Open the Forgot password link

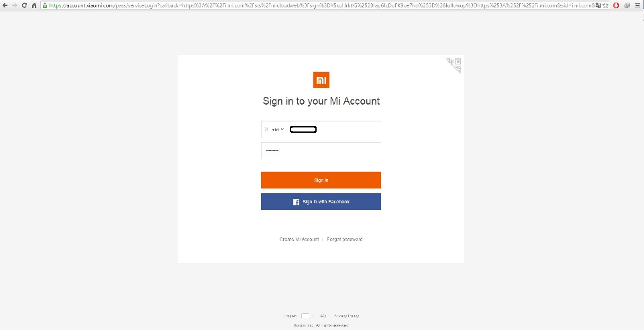(x=345, y=239)
